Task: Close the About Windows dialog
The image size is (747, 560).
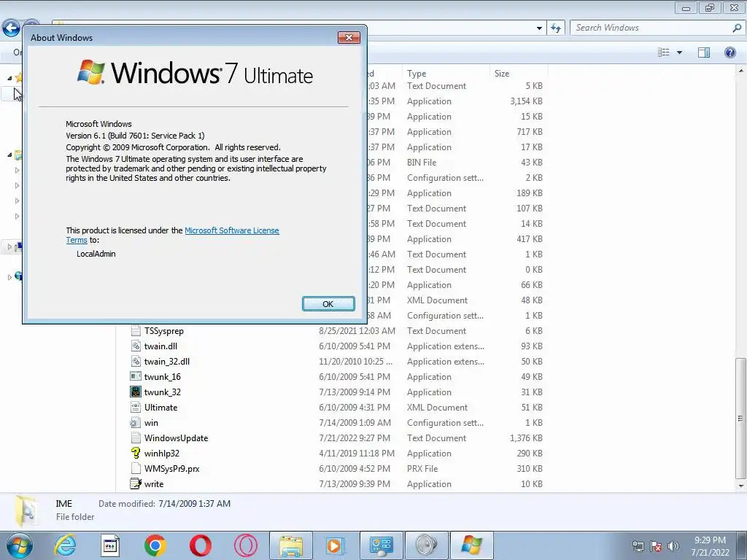Action: [x=349, y=38]
